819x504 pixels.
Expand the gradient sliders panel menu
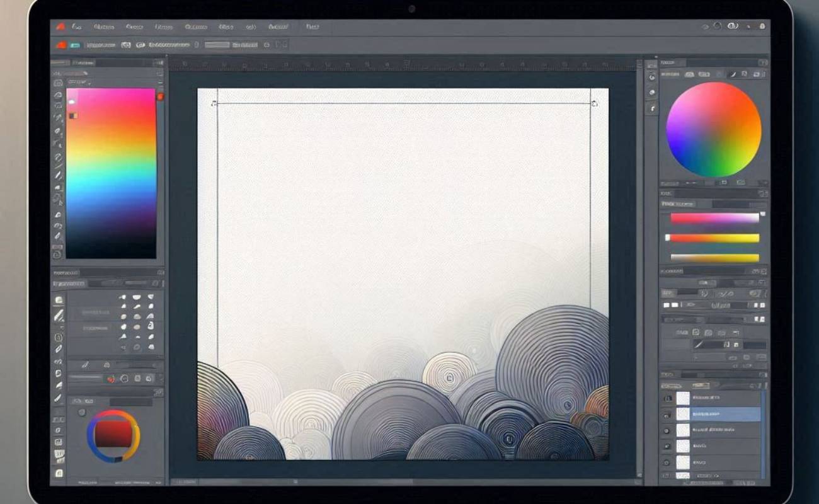[762, 193]
